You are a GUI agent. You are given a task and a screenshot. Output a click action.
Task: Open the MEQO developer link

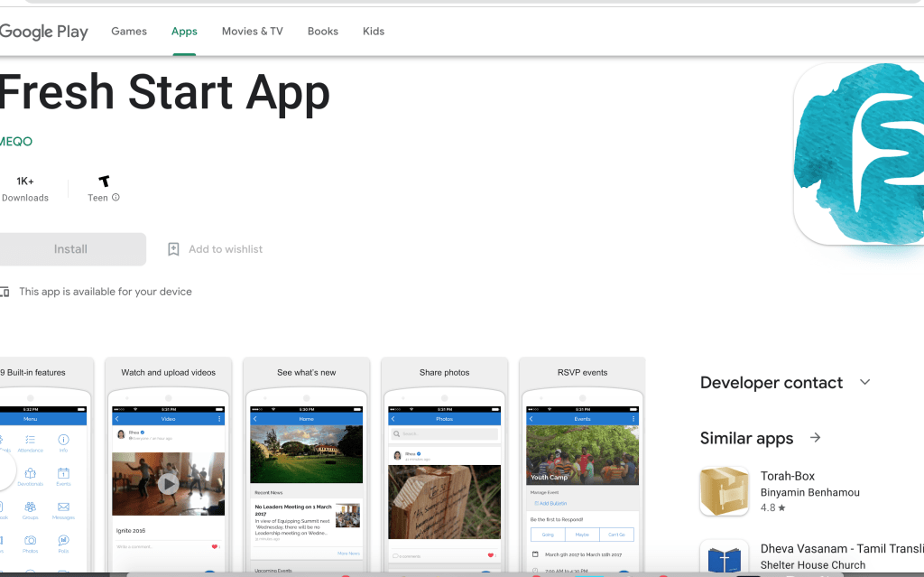coord(16,142)
